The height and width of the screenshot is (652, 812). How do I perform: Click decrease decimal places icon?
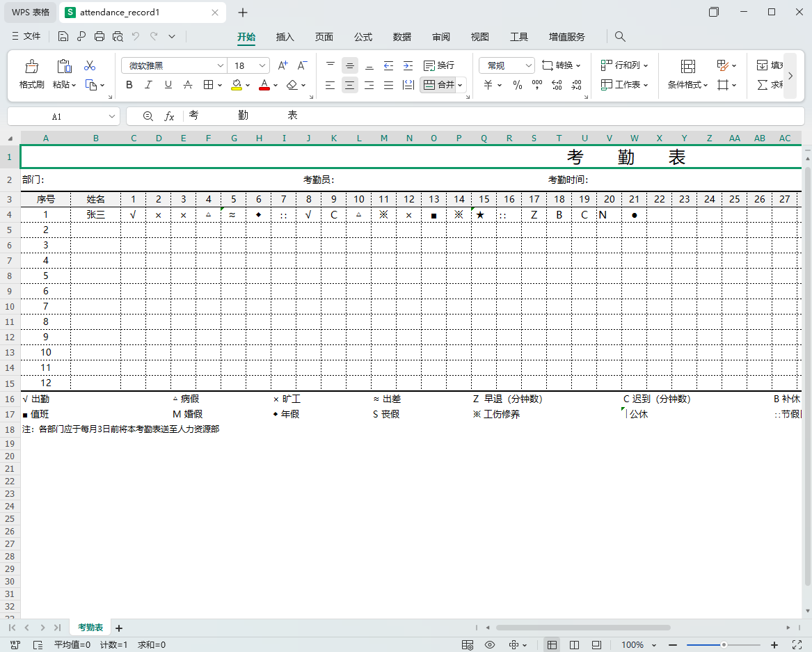click(576, 85)
